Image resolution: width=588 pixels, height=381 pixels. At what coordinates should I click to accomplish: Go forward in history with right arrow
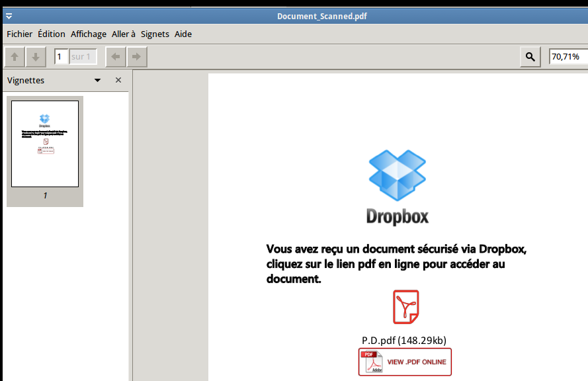tap(136, 57)
